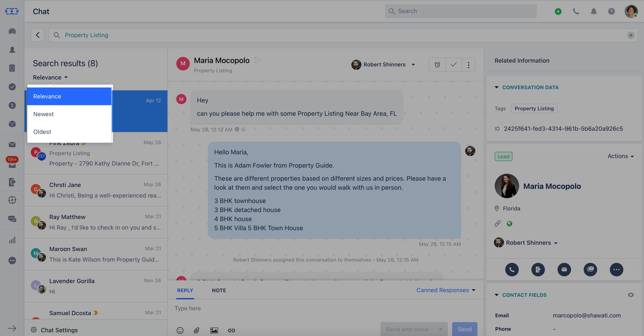Insert an image using the picture icon
The width and height of the screenshot is (644, 336).
214,330
